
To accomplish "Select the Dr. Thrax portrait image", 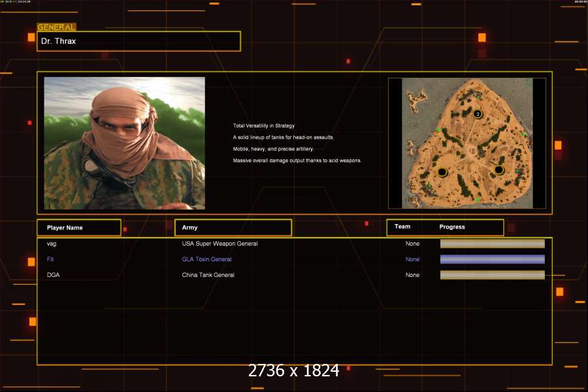I will 125,143.
